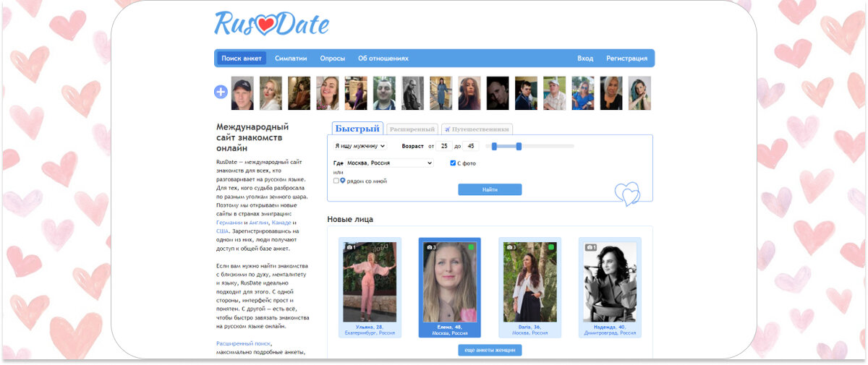Click the right age slider handle

click(519, 146)
